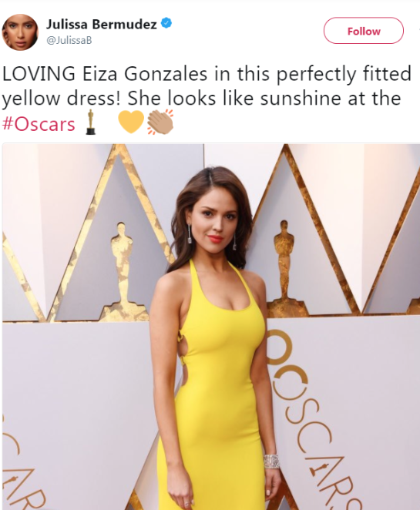Open the #Oscars hashtag link
Screen dimensions: 420x510
tap(39, 124)
